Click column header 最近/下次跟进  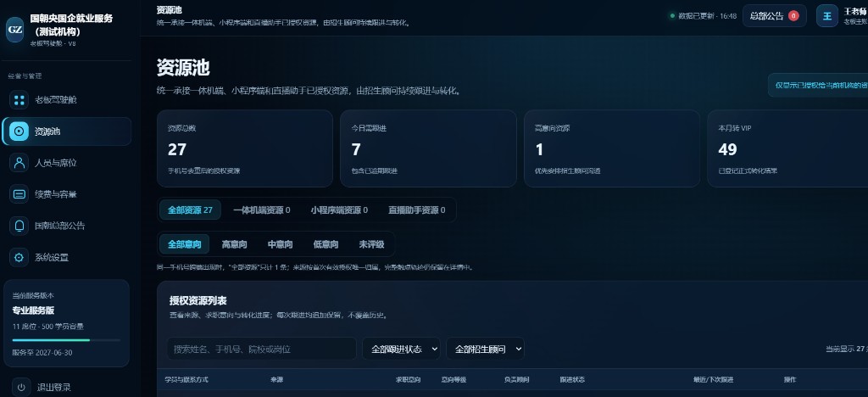pyautogui.click(x=713, y=380)
